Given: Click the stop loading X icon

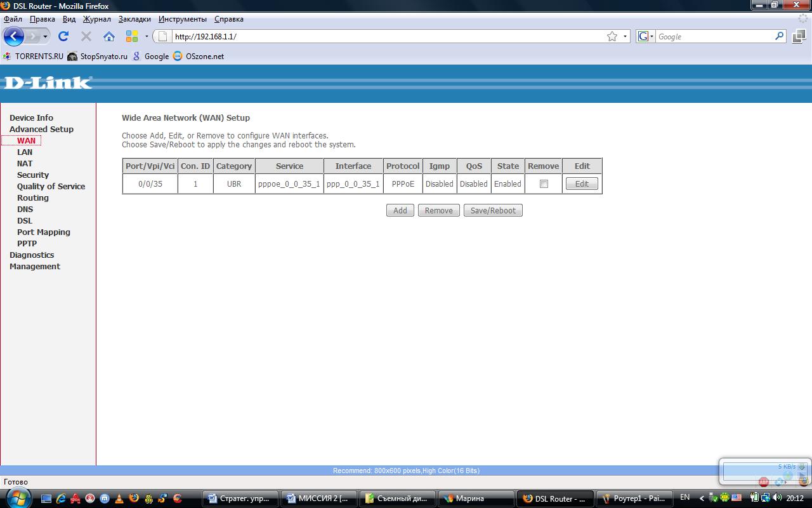Looking at the screenshot, I should click(x=86, y=36).
